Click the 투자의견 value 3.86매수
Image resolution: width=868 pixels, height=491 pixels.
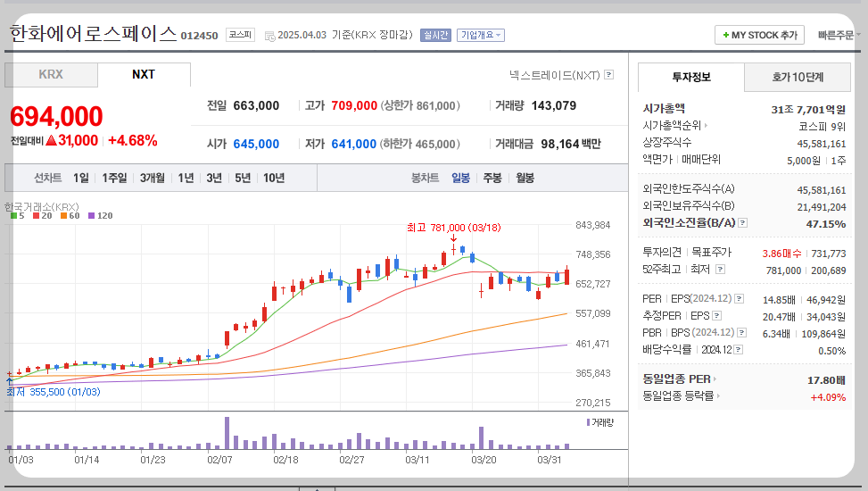pos(781,254)
